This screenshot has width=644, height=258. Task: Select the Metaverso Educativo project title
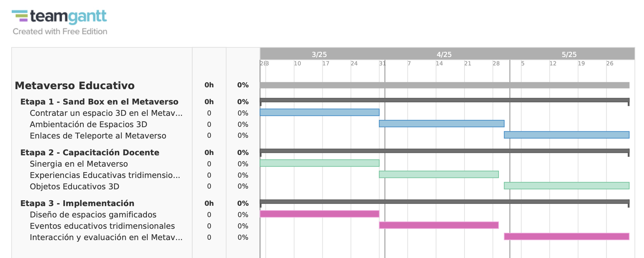[x=75, y=86]
